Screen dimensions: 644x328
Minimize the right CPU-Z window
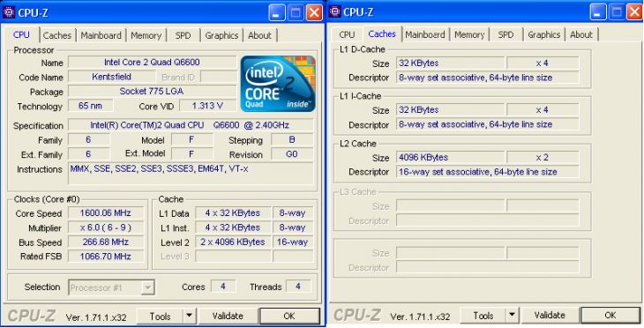click(x=597, y=12)
